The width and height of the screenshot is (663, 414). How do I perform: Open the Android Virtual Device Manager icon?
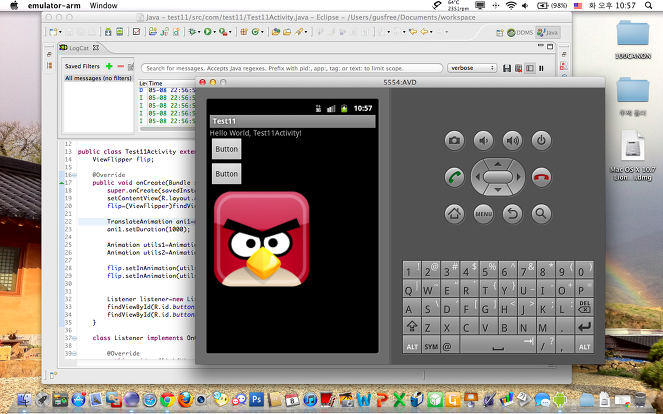(x=120, y=32)
